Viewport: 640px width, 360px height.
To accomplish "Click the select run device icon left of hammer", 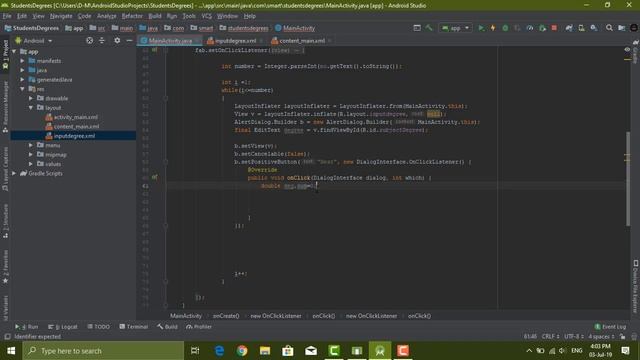I will click(x=417, y=28).
